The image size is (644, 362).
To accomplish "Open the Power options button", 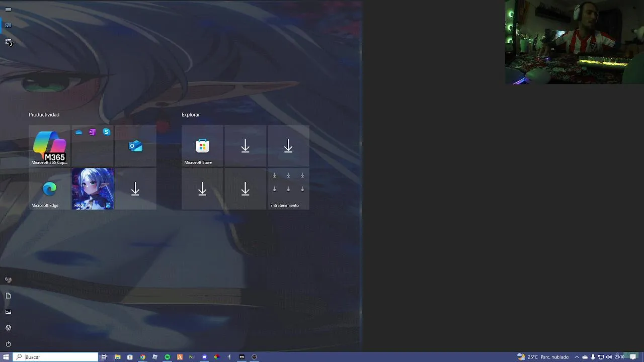I will pyautogui.click(x=8, y=344).
